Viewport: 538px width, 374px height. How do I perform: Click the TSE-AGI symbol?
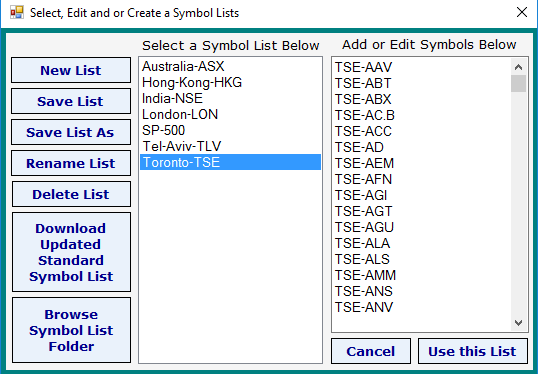coord(361,195)
